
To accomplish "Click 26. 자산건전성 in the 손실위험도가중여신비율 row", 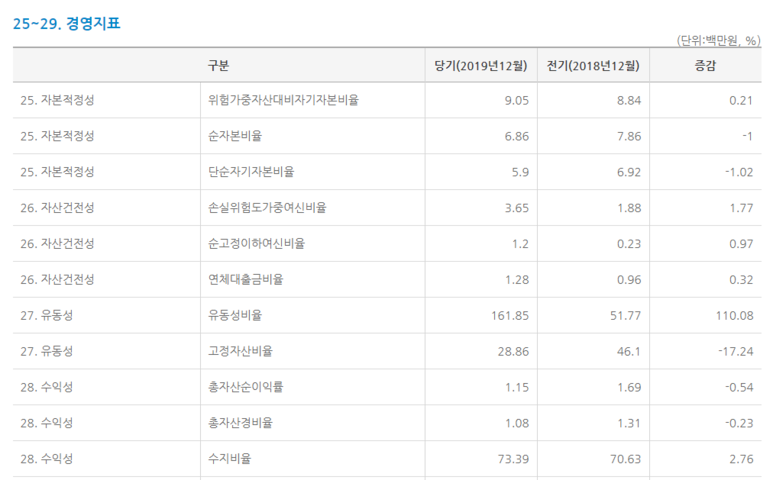I will [57, 207].
